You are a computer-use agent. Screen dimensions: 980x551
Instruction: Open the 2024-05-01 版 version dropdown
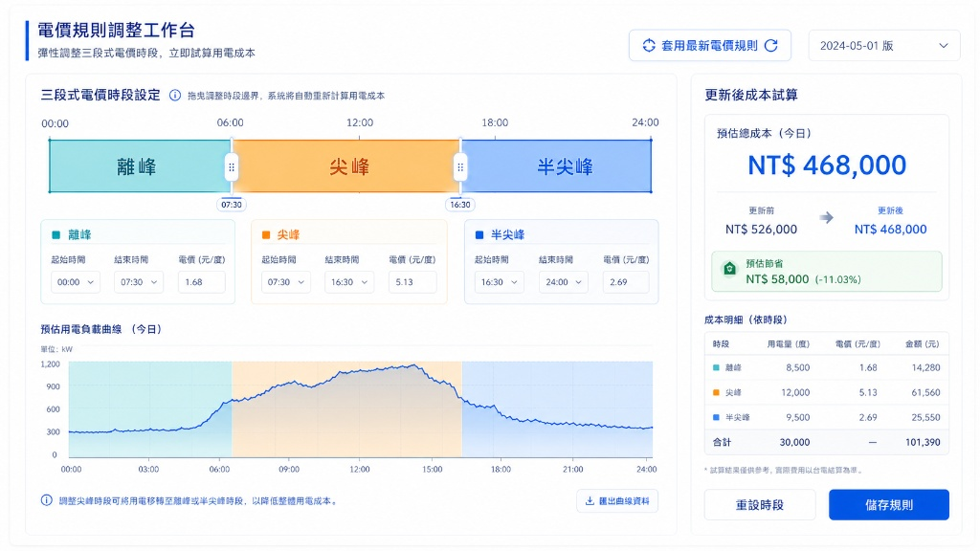(883, 46)
